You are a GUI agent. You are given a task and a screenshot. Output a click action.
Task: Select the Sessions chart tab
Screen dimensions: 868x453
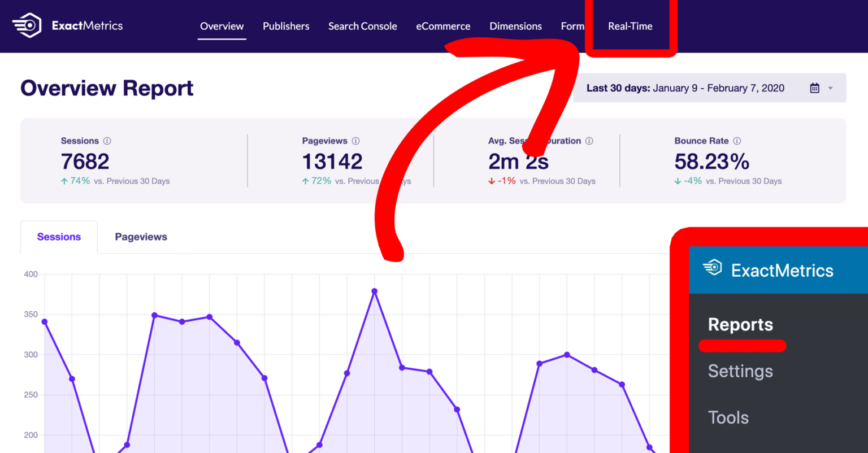coord(59,237)
